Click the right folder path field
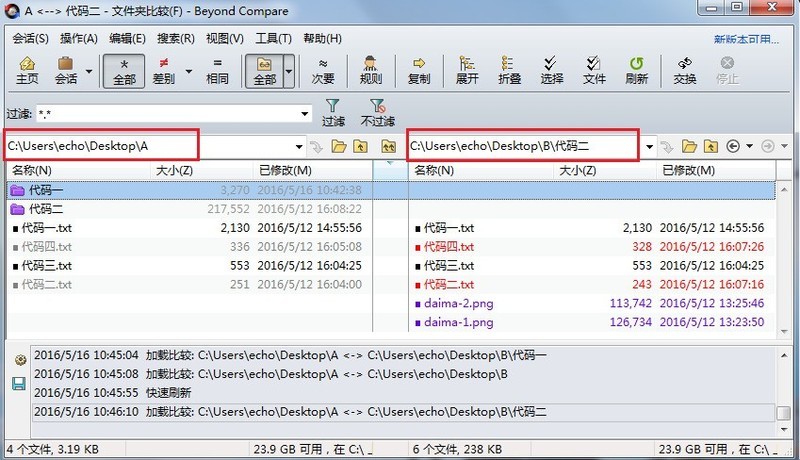Image resolution: width=800 pixels, height=460 pixels. [x=526, y=146]
